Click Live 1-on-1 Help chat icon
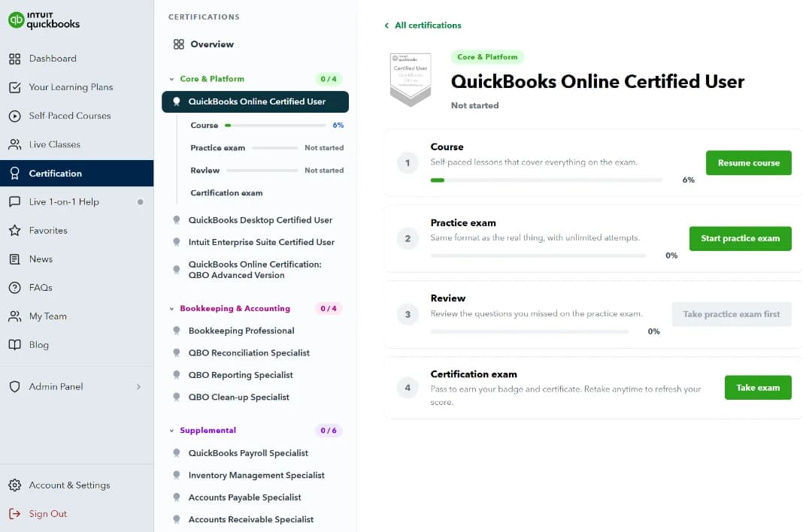 coord(15,201)
